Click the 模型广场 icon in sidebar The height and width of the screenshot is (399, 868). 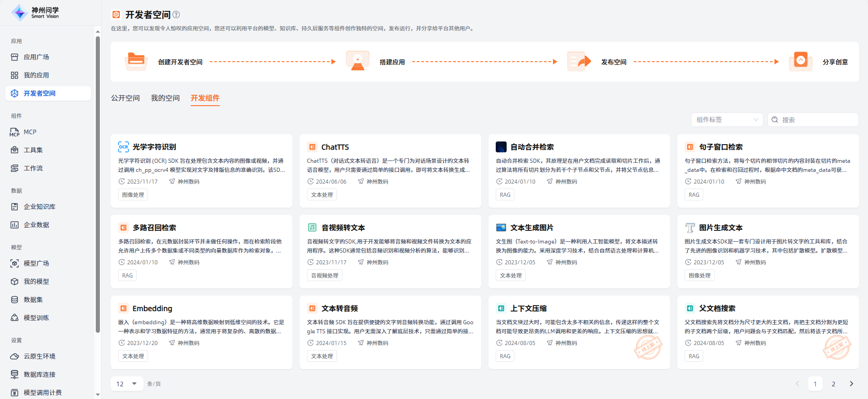[x=15, y=263]
